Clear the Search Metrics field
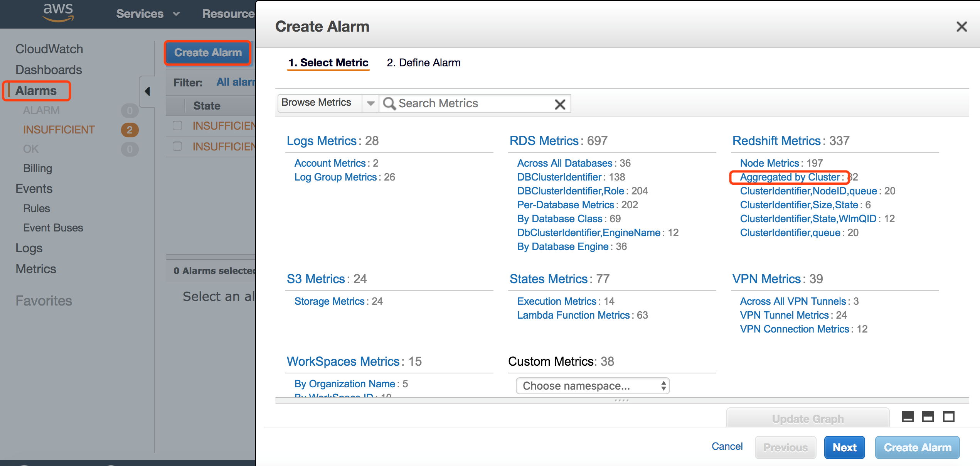The height and width of the screenshot is (466, 980). 560,104
